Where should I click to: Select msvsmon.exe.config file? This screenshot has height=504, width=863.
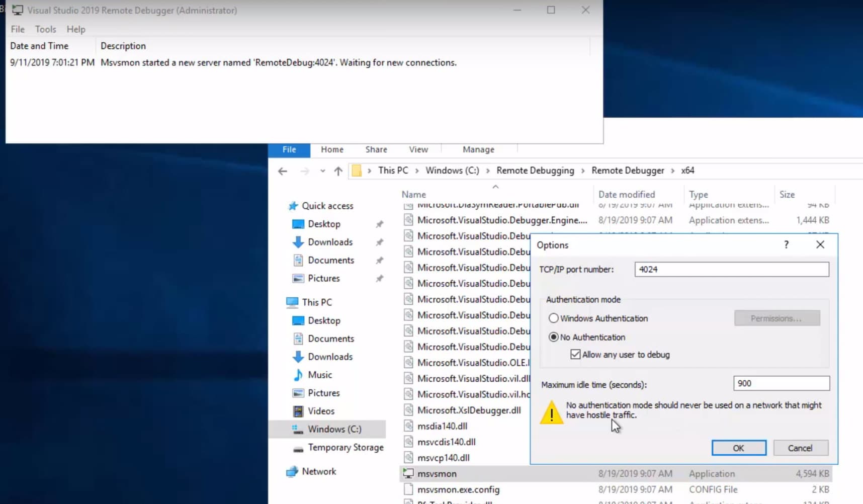pos(458,489)
